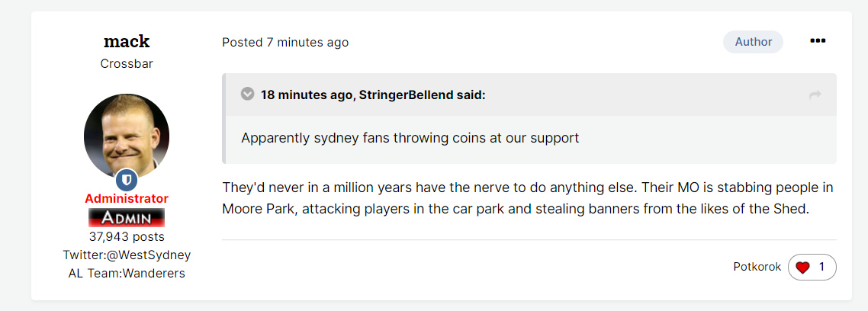Click the quote share arrow icon
The height and width of the screenshot is (311, 868).
[x=815, y=95]
